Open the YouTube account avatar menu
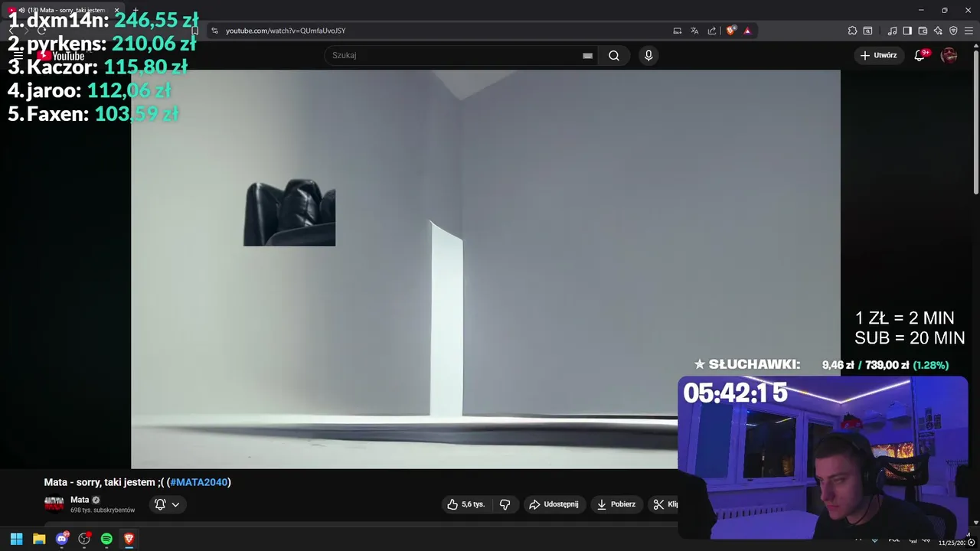 (949, 55)
